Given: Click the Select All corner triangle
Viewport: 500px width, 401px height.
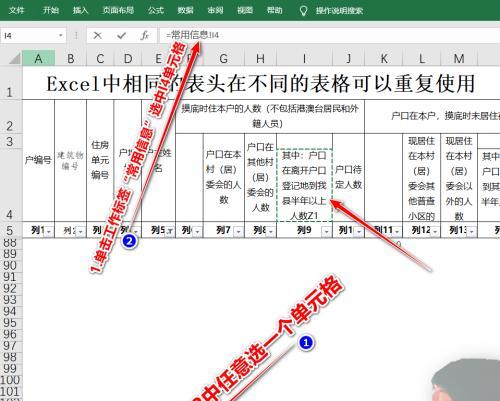Looking at the screenshot, I should pos(15,59).
